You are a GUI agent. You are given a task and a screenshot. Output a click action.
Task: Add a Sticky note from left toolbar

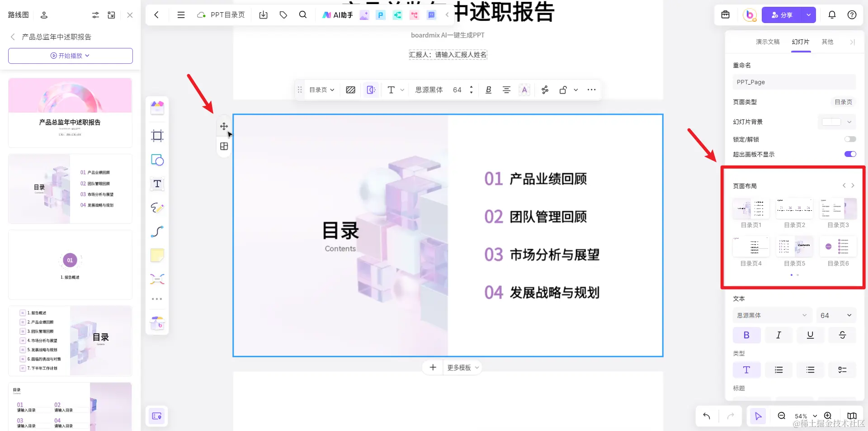157,255
